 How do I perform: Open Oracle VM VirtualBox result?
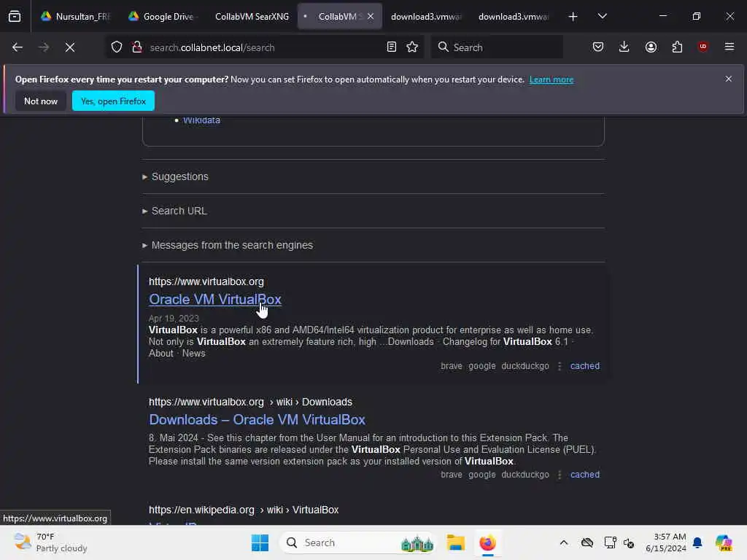click(x=215, y=300)
